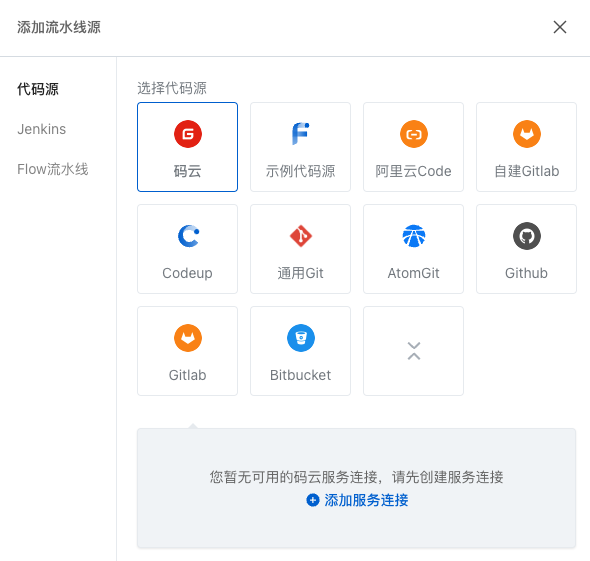Select the 通用Git source card

(300, 249)
